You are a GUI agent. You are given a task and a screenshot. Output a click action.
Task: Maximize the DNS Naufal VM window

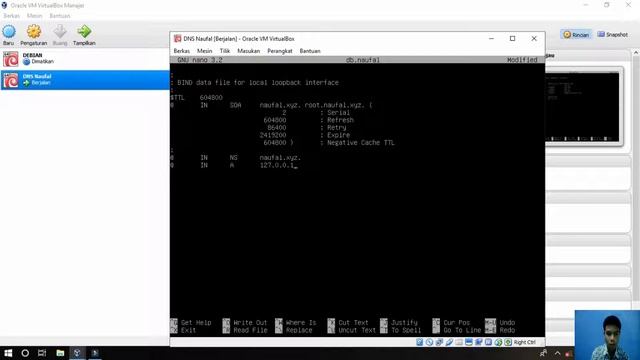(x=513, y=38)
